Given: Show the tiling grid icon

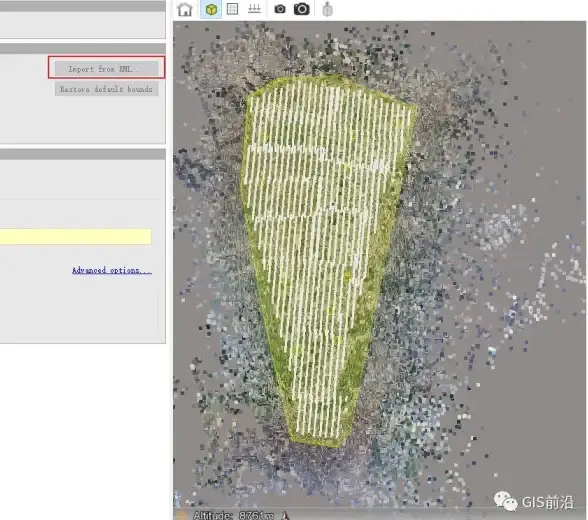Looking at the screenshot, I should [x=232, y=9].
